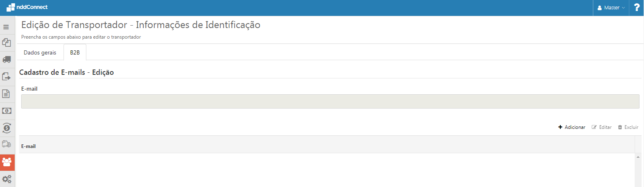Click the E-mail column header
This screenshot has height=187, width=644.
tap(29, 146)
